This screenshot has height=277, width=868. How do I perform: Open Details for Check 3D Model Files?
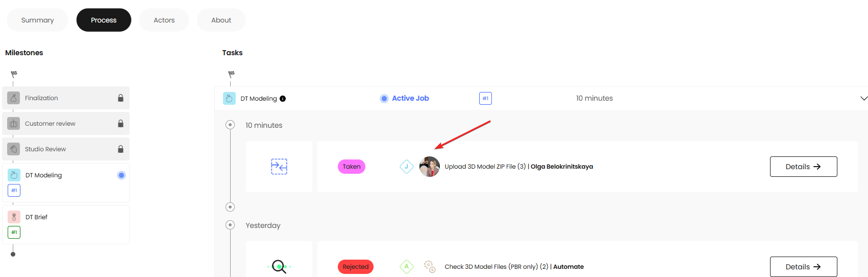coord(804,267)
